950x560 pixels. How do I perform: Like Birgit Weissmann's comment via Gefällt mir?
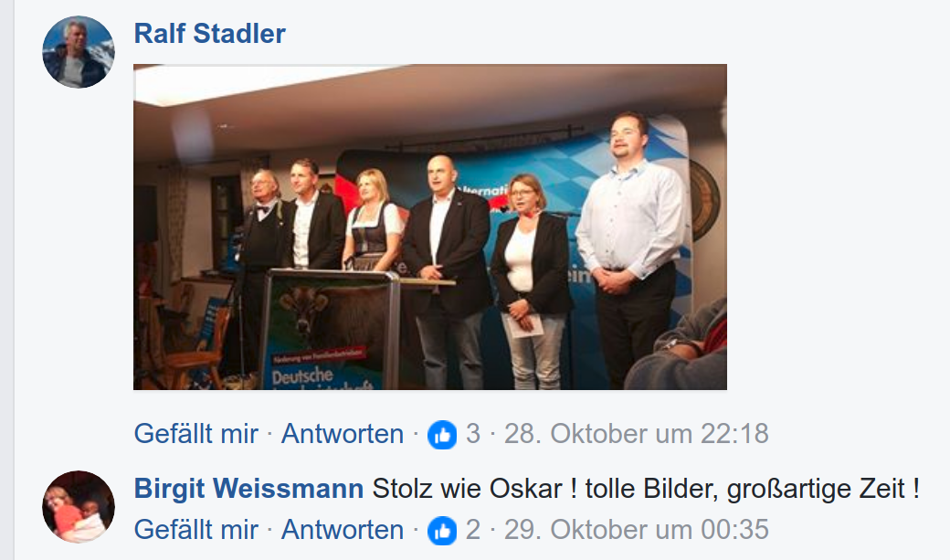click(195, 530)
